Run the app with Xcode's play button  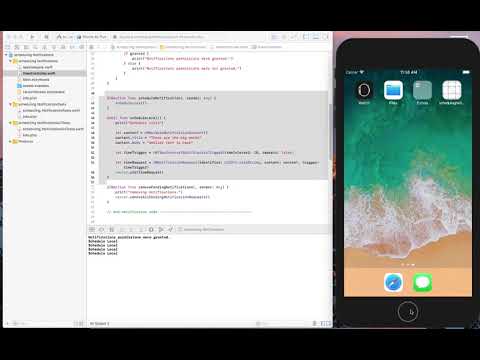tap(32, 37)
